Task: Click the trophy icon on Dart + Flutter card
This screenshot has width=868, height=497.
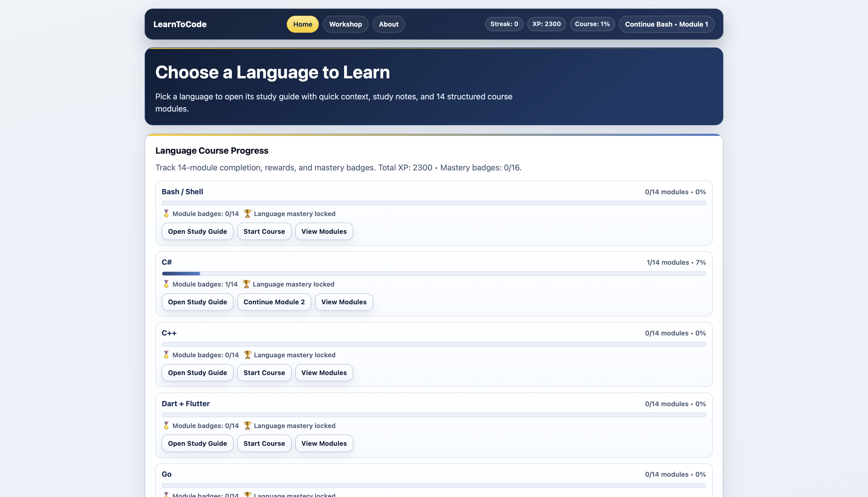Action: (248, 425)
